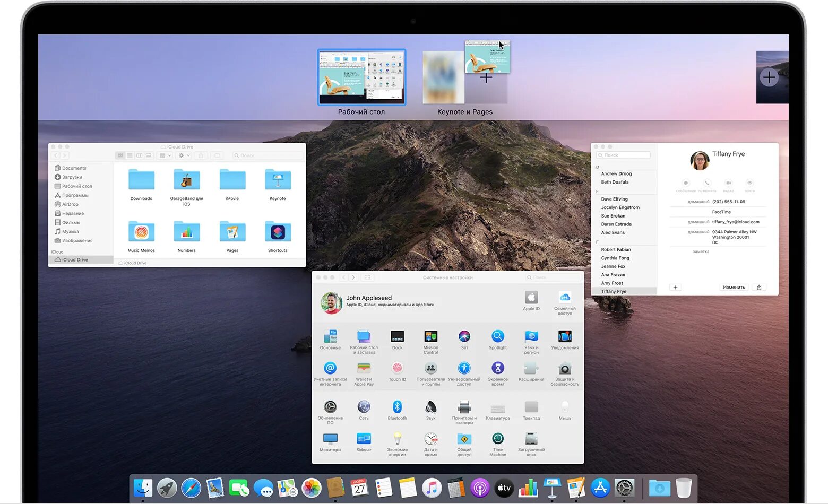Share the Tiffany Frye contact card
This screenshot has height=504, width=828.
click(x=759, y=288)
